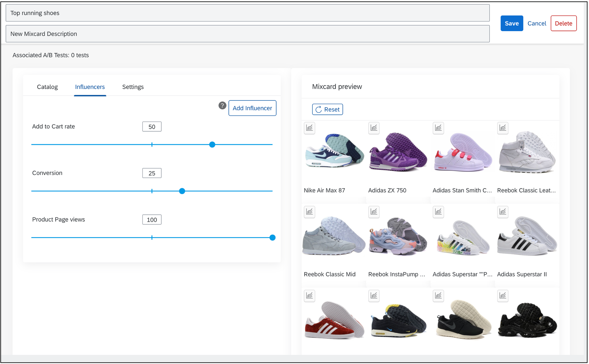Click chart icon on Reebok InstaPump shoe

click(x=374, y=212)
